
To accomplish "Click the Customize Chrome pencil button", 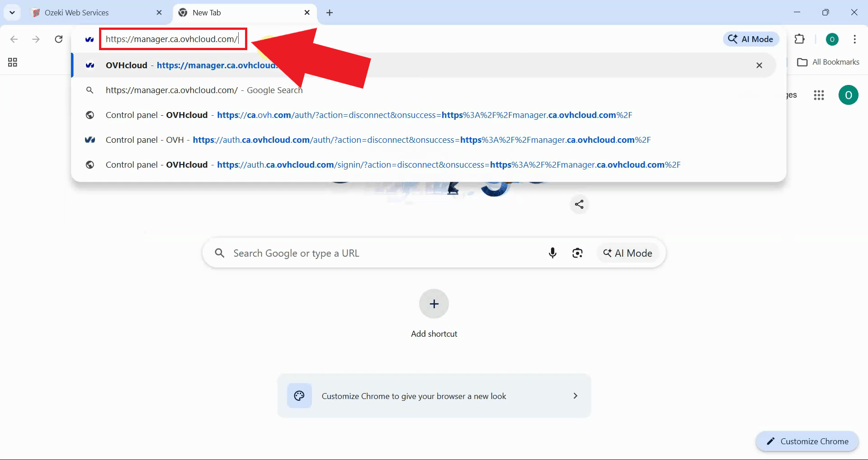I will 807,441.
